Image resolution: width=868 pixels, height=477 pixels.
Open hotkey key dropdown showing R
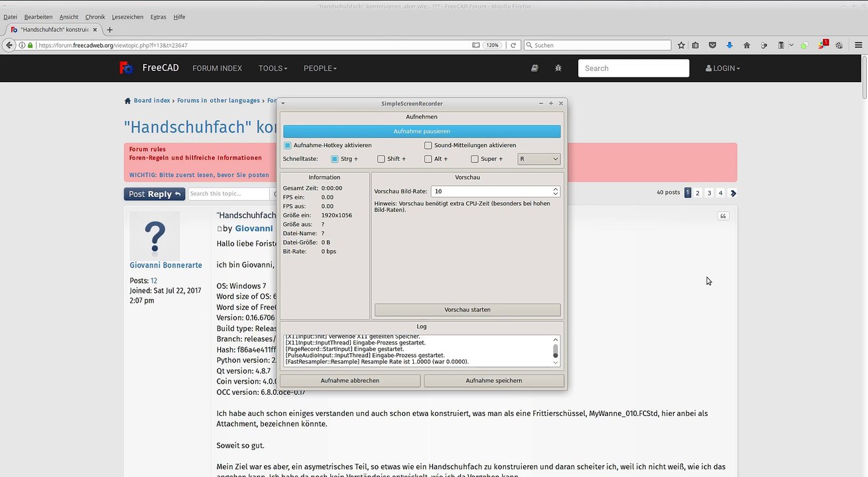538,159
